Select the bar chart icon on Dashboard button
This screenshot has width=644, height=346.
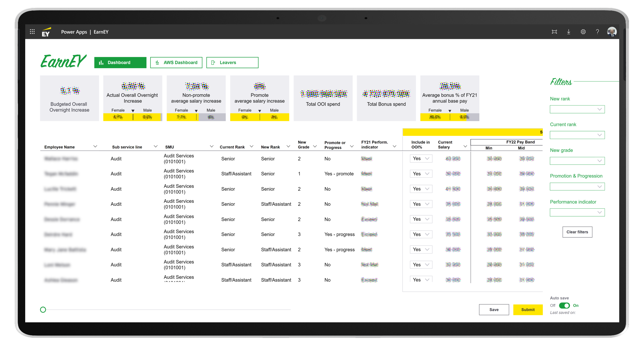(x=101, y=63)
